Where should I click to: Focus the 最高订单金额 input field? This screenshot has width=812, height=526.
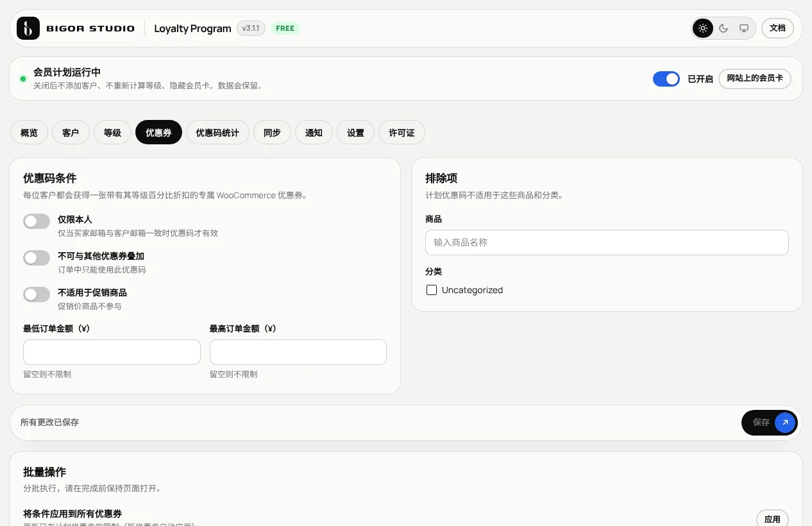[298, 352]
